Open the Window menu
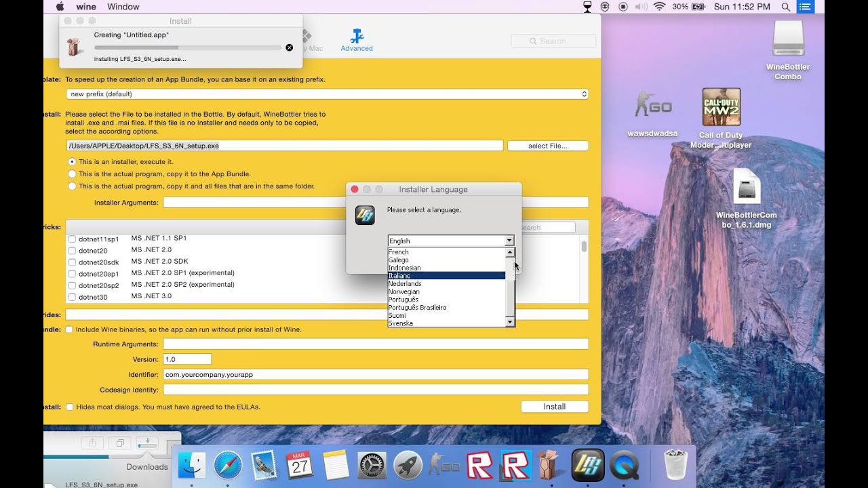The height and width of the screenshot is (488, 868). (123, 7)
